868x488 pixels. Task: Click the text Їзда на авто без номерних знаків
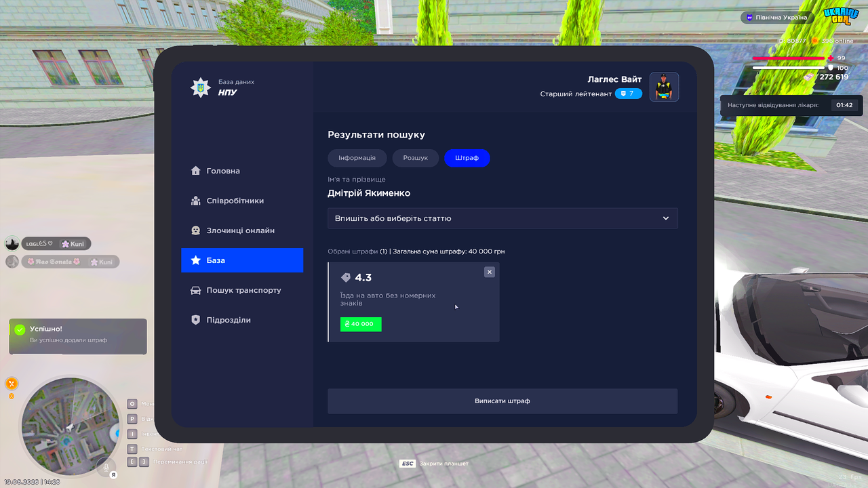pos(388,300)
